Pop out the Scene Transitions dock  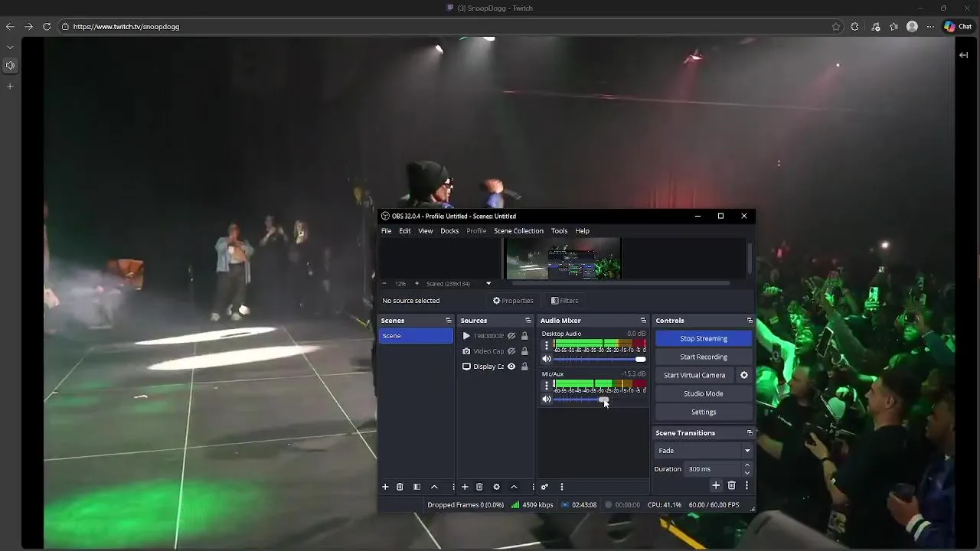(750, 433)
